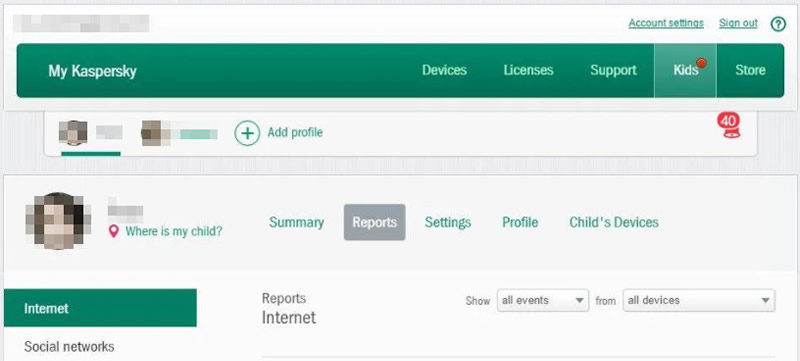Go to the Profile tab
The width and height of the screenshot is (800, 361).
coord(520,222)
